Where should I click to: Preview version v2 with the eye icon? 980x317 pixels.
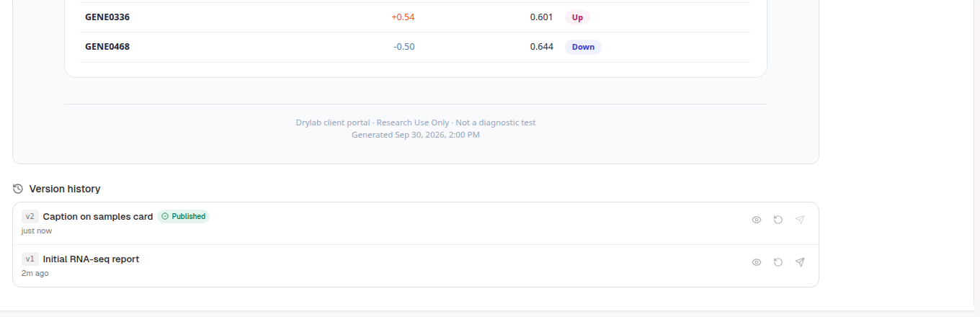(757, 220)
